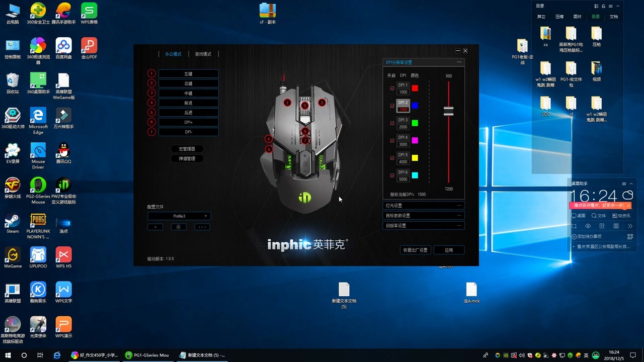Open PG2-GSeries Mouse desktop icon
The width and height of the screenshot is (644, 362).
[38, 191]
